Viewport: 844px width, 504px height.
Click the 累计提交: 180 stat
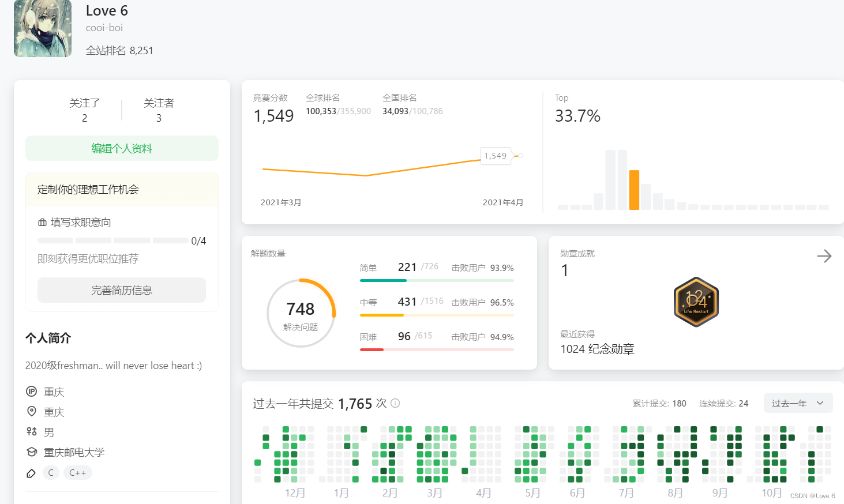point(659,404)
